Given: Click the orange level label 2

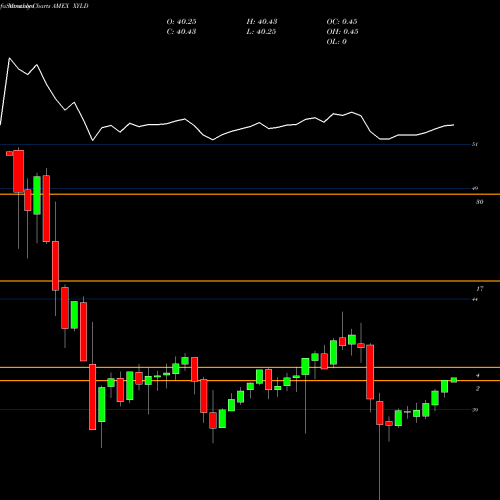Looking at the screenshot, I should click(x=478, y=389).
